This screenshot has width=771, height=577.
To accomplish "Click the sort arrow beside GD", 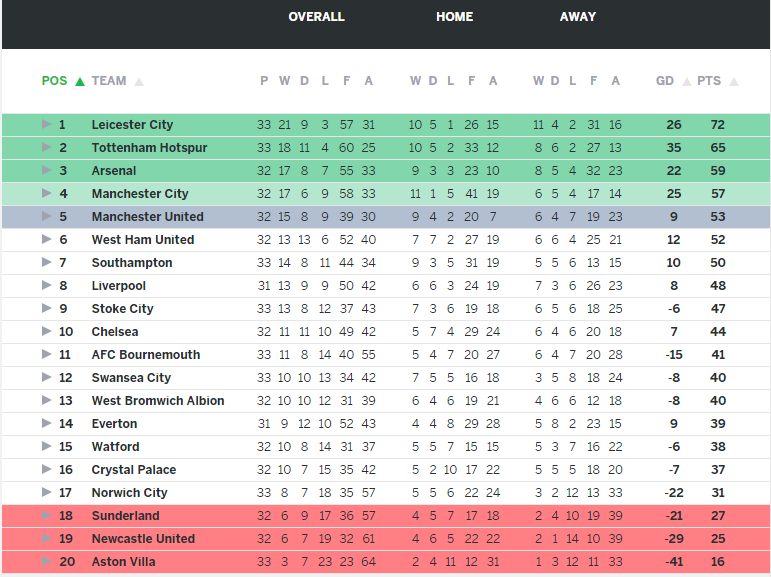I will coord(684,82).
